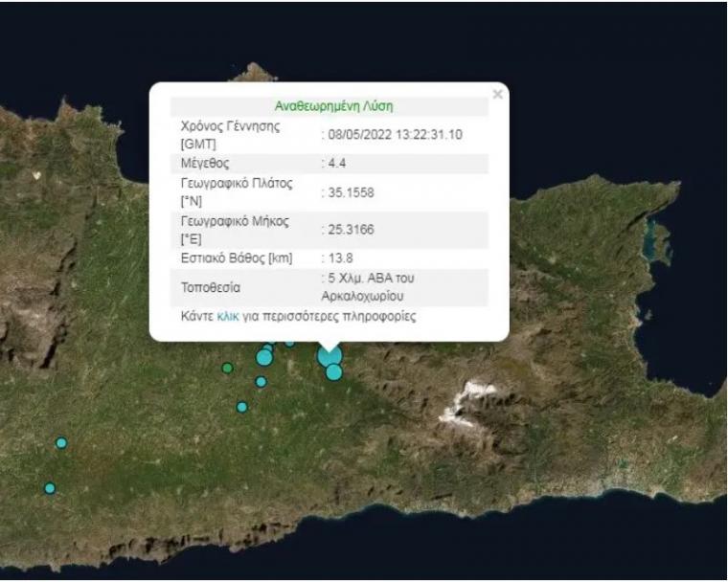Click the location text '5 Χλμ. ΑΒΑ του Αρκαλοχωρίου'

[369, 287]
